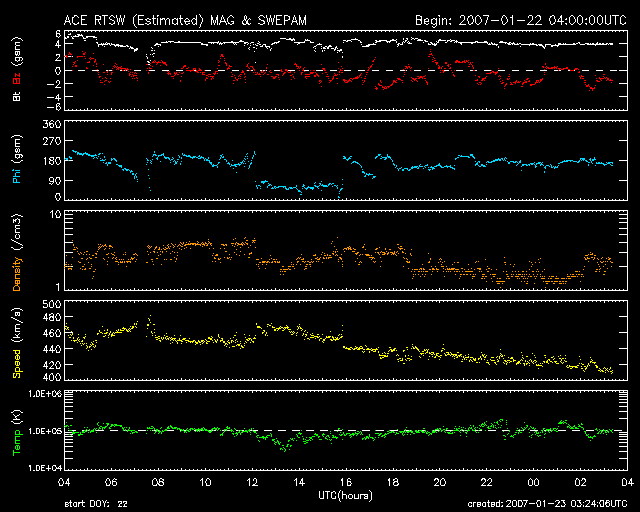Click the '270' tick label on Phi axis

pos(52,141)
